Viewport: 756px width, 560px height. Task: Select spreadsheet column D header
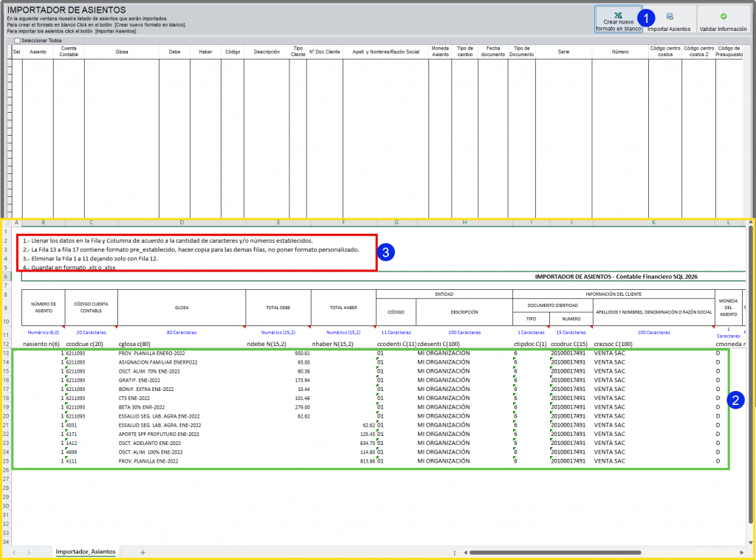point(182,223)
